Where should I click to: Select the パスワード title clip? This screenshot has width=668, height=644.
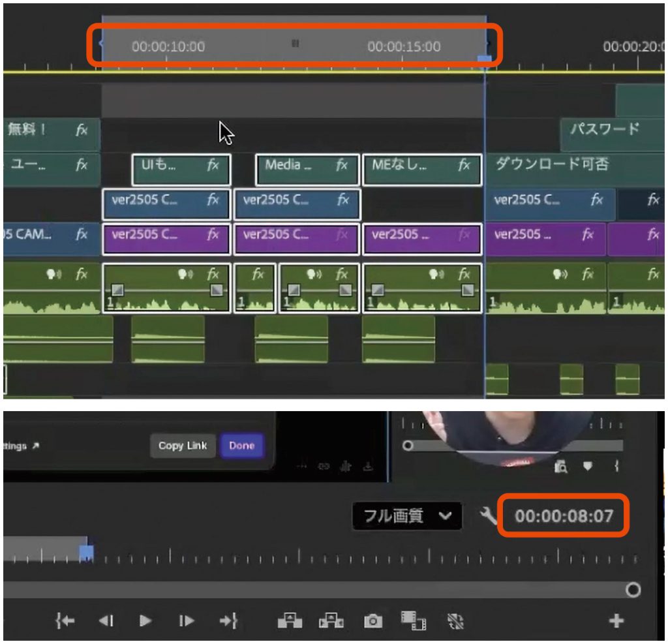(x=604, y=129)
